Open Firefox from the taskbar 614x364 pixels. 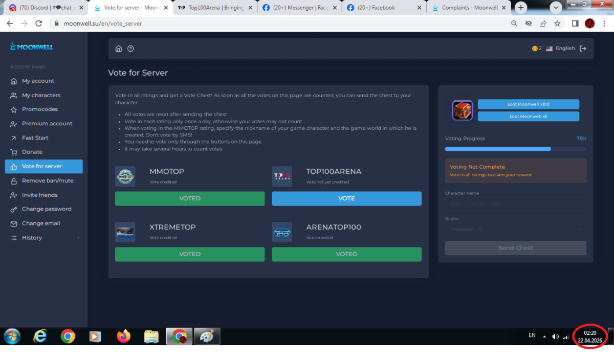123,336
